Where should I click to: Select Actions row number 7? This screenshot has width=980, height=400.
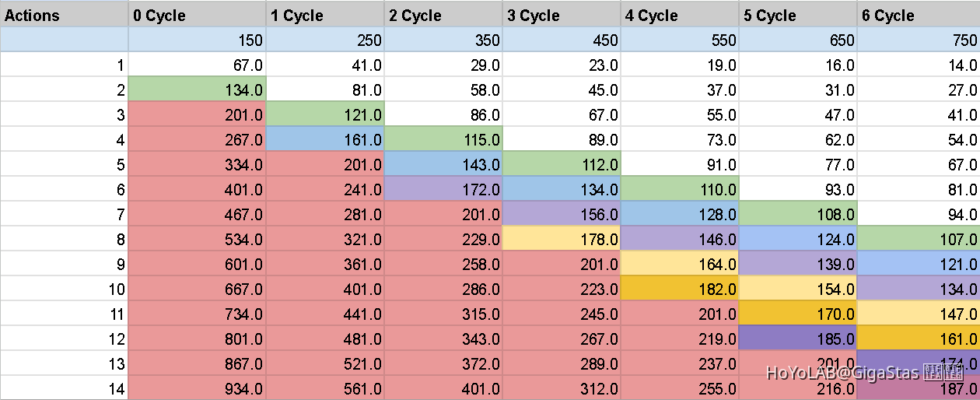(64, 215)
